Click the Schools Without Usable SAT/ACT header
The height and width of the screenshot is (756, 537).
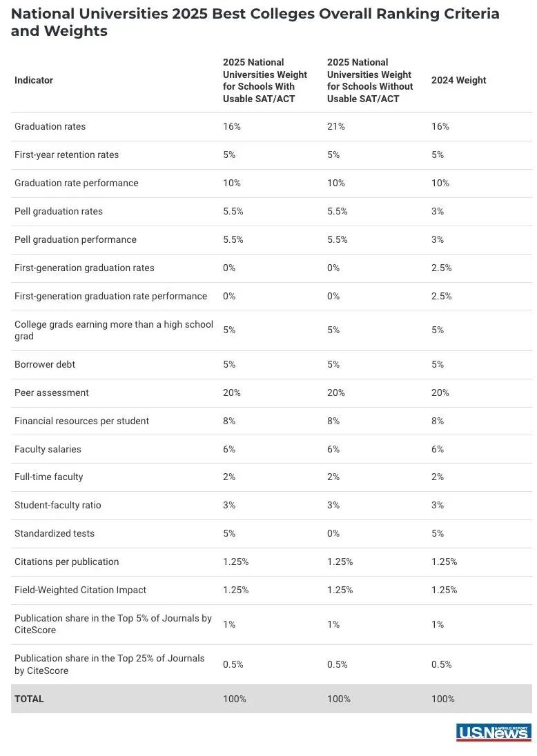point(370,80)
